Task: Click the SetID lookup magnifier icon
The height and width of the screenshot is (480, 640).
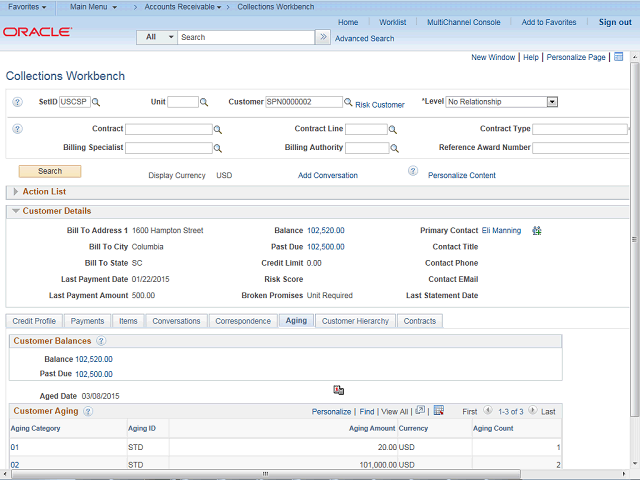Action: pyautogui.click(x=96, y=102)
